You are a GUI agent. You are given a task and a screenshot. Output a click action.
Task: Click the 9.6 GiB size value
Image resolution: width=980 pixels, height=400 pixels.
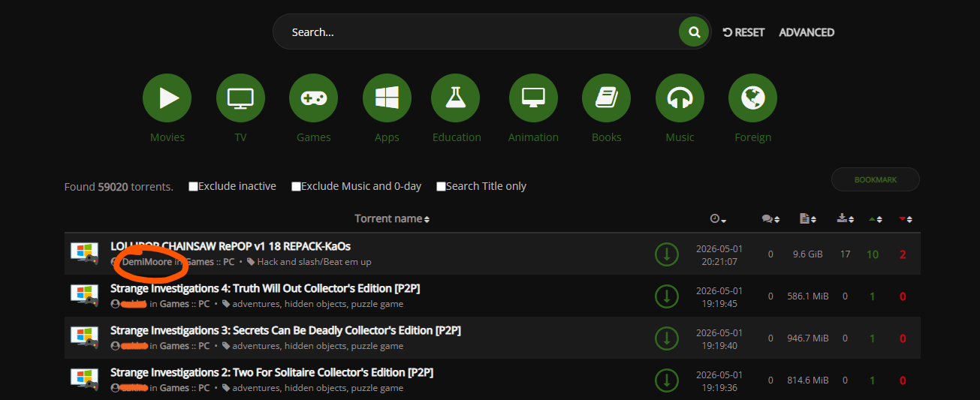pos(807,254)
